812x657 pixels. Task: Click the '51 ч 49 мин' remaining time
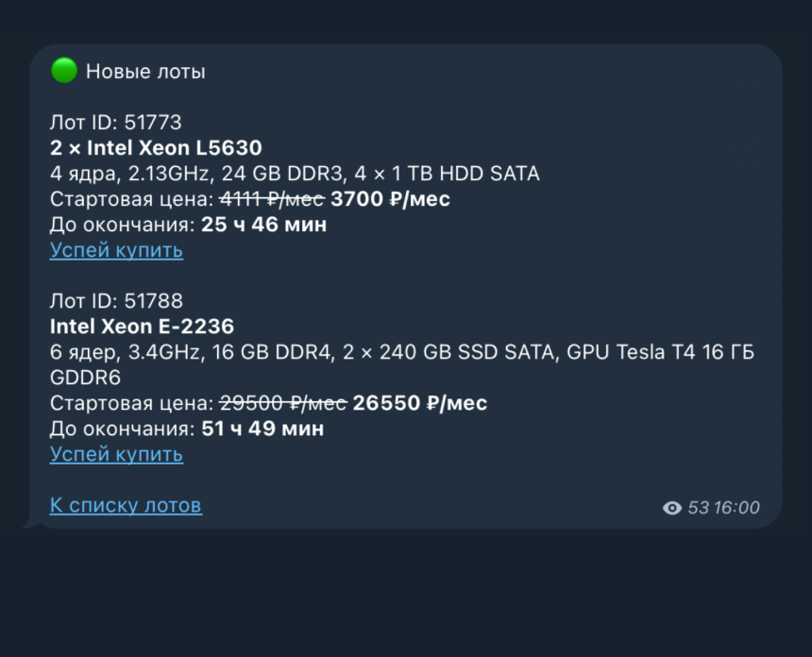click(x=262, y=429)
